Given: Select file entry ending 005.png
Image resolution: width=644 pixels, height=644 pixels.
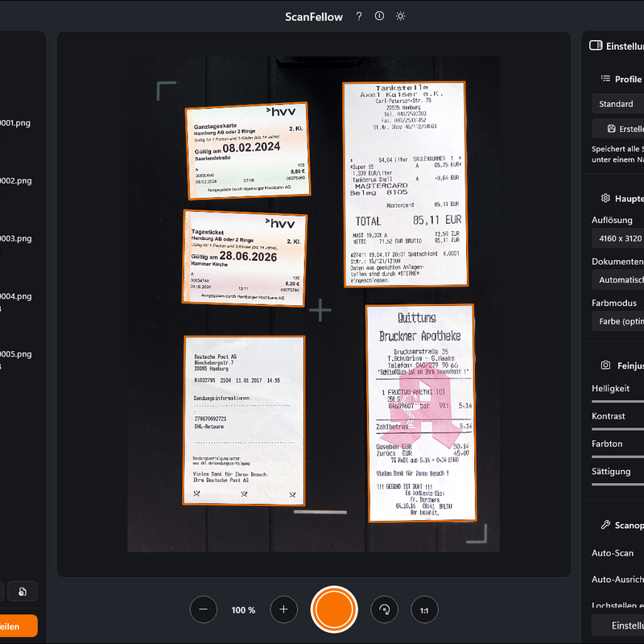Looking at the screenshot, I should pyautogui.click(x=15, y=354).
